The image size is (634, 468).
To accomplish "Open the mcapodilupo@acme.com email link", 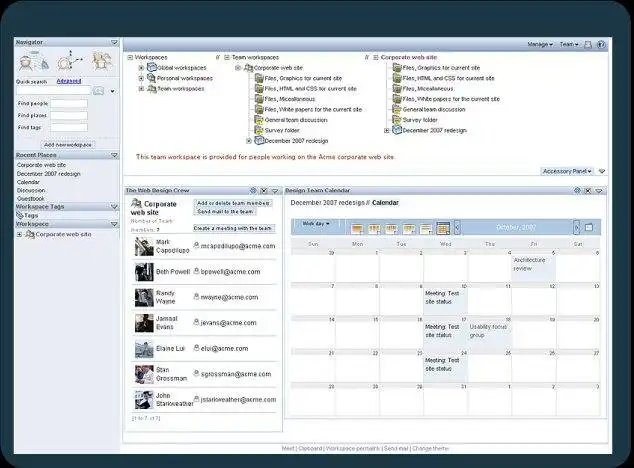I will (238, 246).
